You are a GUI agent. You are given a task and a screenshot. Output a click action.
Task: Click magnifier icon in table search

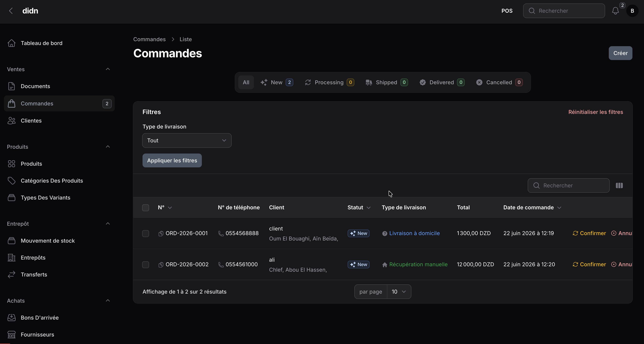tap(536, 185)
